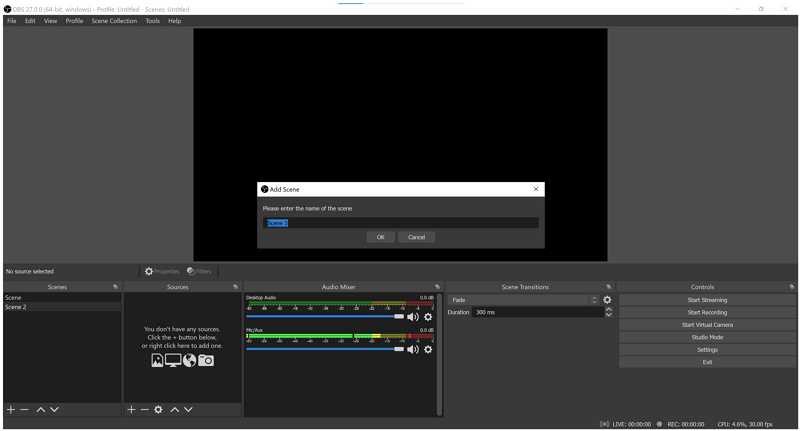Open Mic/Aux settings gear
800x431 pixels.
428,349
